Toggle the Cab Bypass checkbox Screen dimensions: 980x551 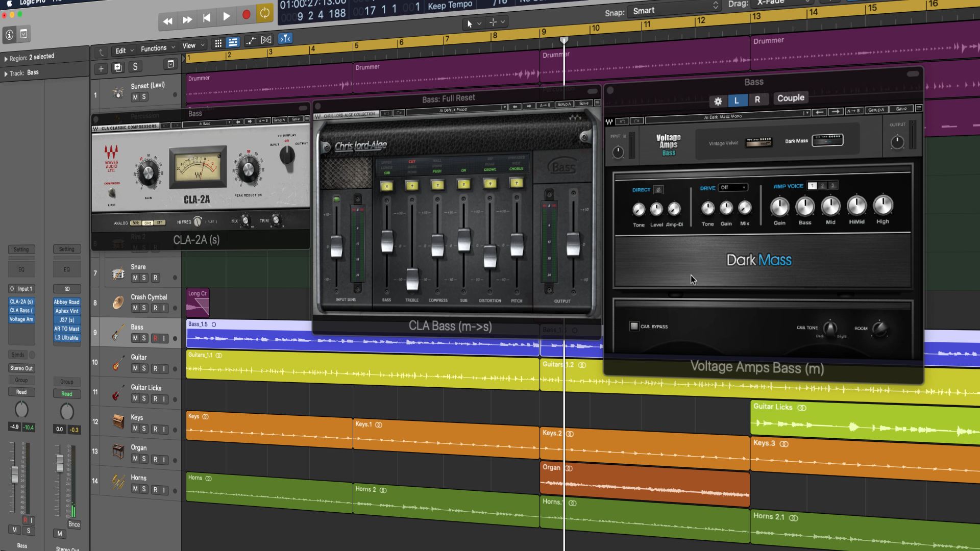634,326
